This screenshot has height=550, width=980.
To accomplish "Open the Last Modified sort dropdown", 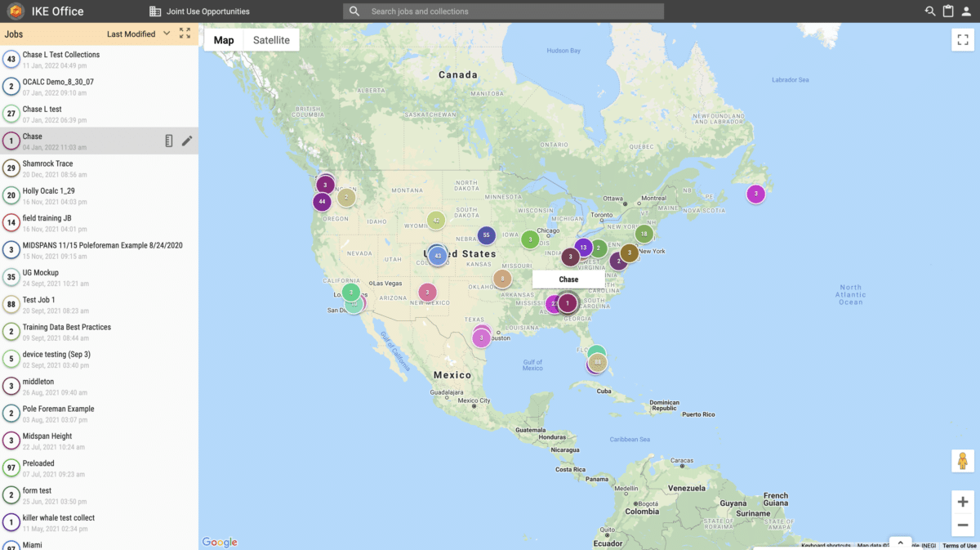I will [139, 34].
